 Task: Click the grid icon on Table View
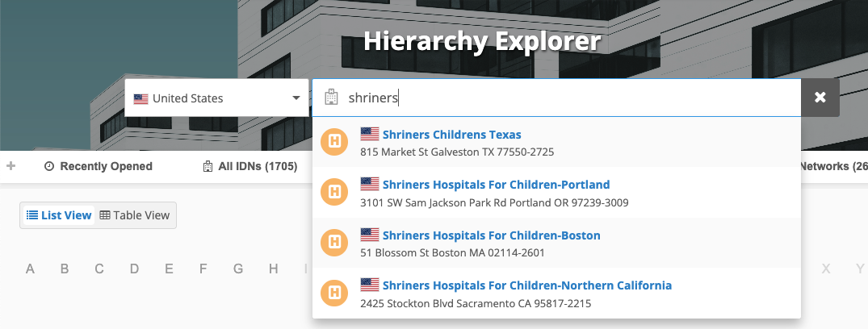(x=105, y=215)
